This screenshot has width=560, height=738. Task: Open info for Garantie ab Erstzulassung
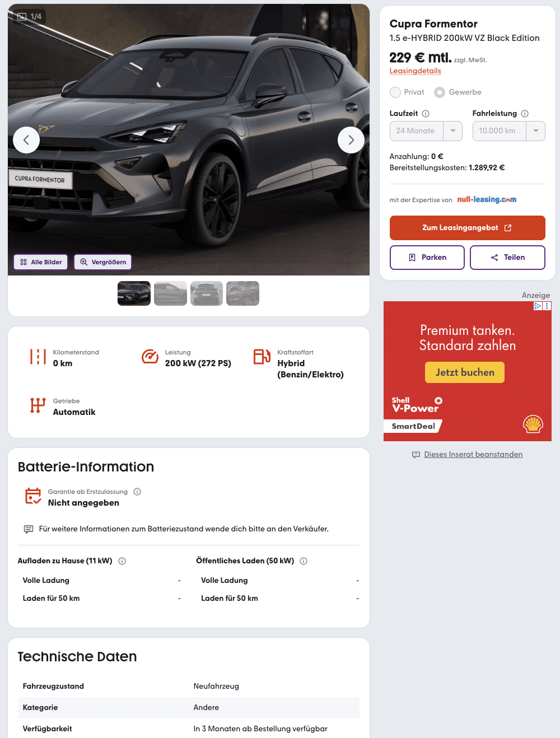pyautogui.click(x=137, y=492)
